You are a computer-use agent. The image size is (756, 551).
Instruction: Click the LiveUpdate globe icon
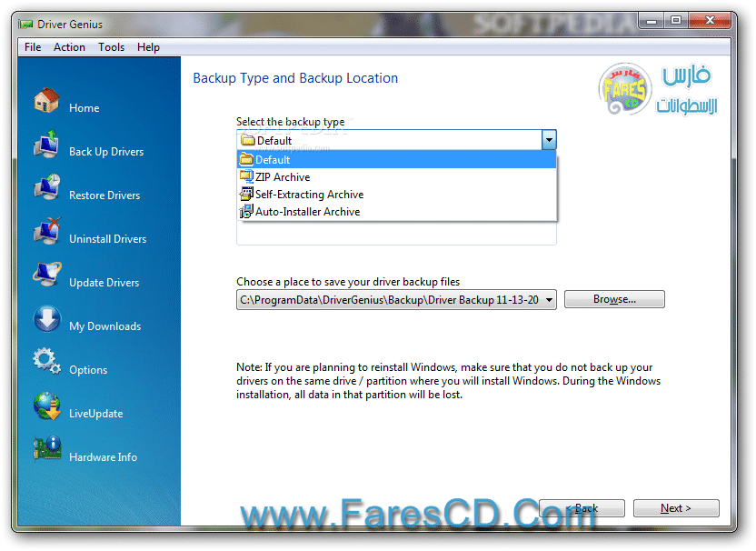click(46, 406)
